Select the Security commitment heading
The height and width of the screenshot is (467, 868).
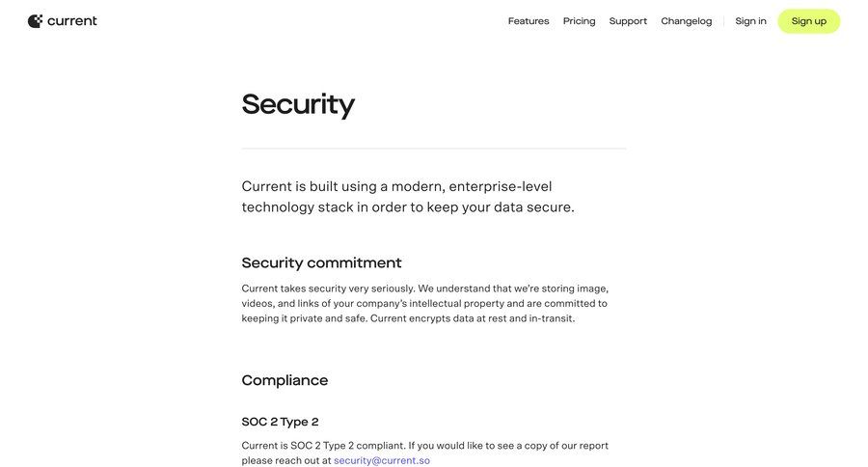click(x=321, y=262)
